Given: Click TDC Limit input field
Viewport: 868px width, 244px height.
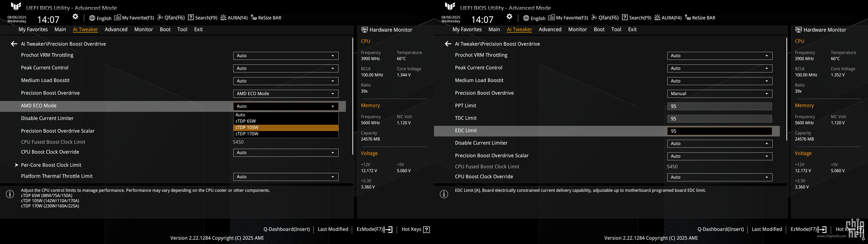Looking at the screenshot, I should pos(720,119).
